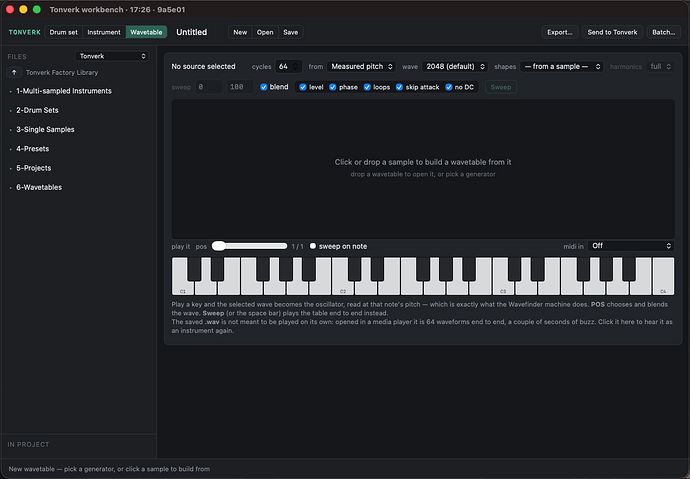Open the Batch dialog
Viewport: 690px width, 479px height.
(x=664, y=32)
